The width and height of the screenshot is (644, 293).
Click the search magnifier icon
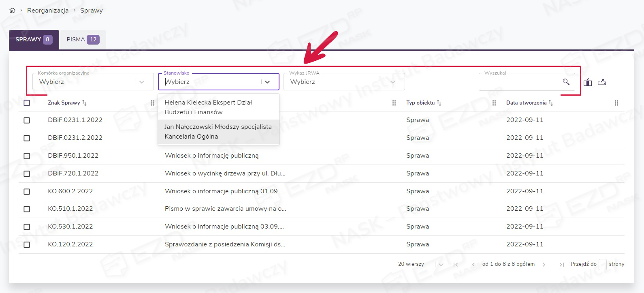pyautogui.click(x=566, y=82)
